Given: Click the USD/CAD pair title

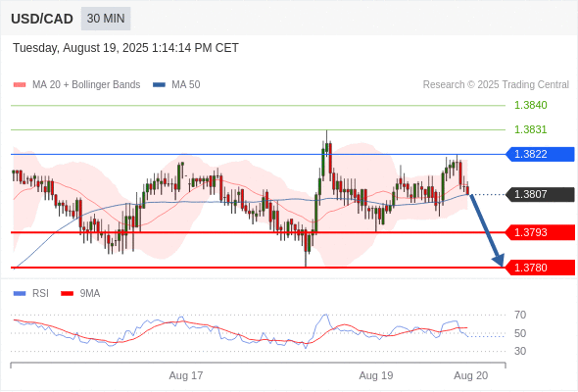Looking at the screenshot, I should [42, 19].
